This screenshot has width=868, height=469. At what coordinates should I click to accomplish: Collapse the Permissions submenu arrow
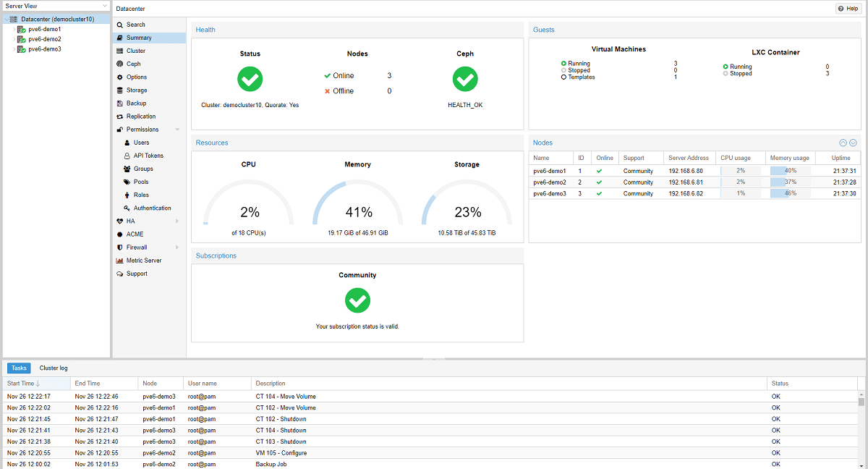coord(176,130)
